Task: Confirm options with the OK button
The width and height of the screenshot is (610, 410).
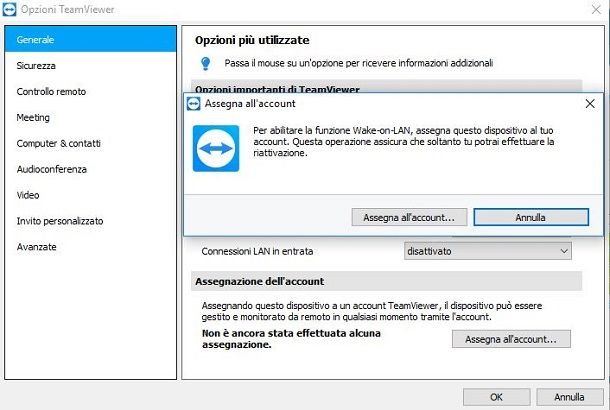Action: [496, 397]
